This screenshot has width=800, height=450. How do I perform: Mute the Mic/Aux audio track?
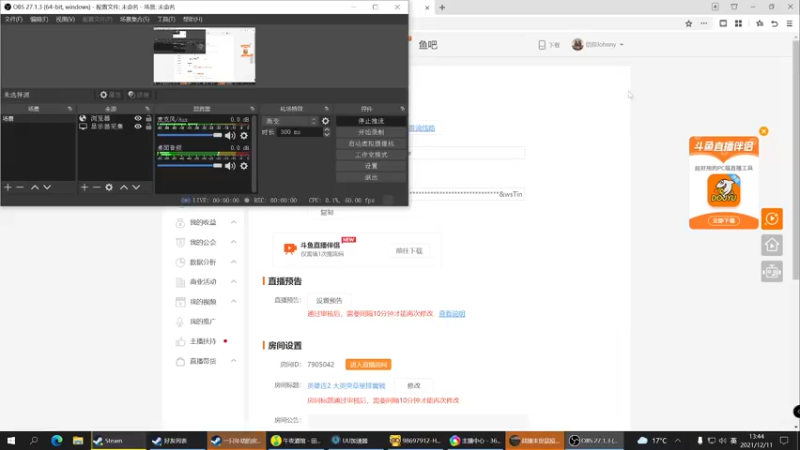tap(230, 136)
